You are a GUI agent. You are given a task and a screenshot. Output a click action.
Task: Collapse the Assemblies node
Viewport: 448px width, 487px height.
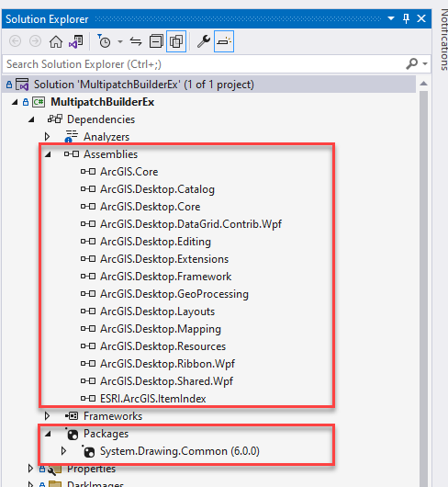point(48,154)
